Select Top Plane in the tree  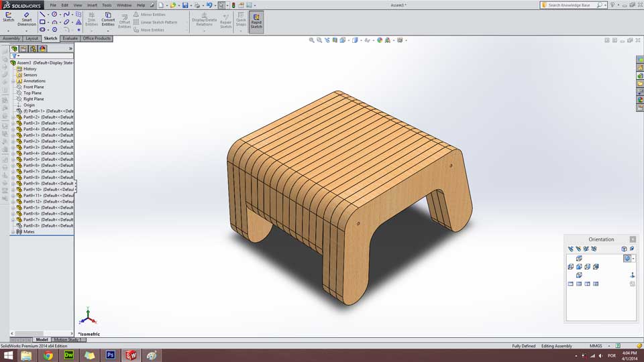[32, 93]
